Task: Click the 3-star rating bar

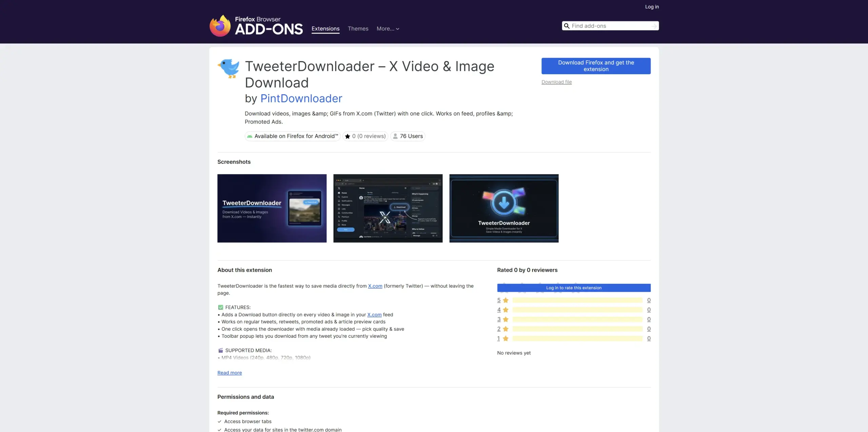Action: click(x=577, y=319)
